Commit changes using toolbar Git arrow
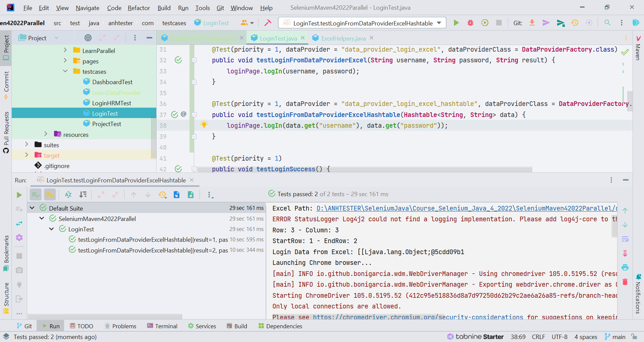The width and height of the screenshot is (644, 342). click(x=546, y=23)
